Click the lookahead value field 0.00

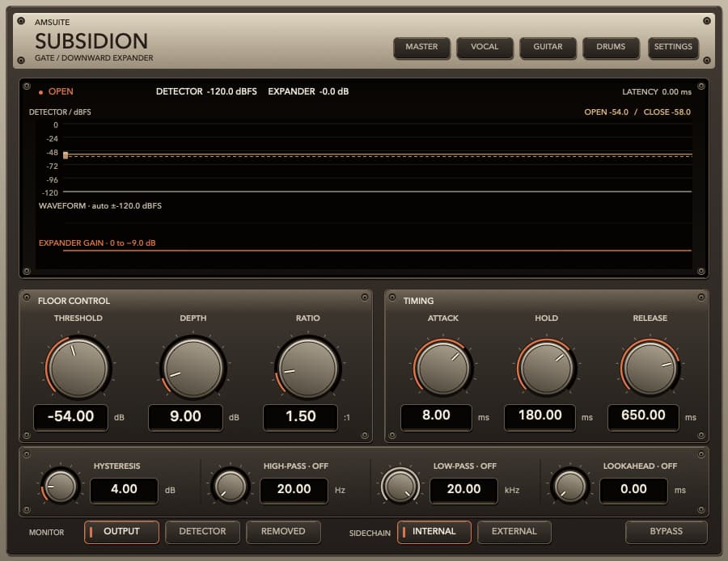(x=633, y=490)
